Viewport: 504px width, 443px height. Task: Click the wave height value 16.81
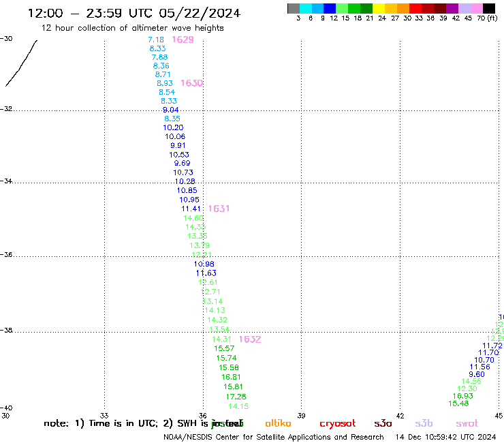231,377
